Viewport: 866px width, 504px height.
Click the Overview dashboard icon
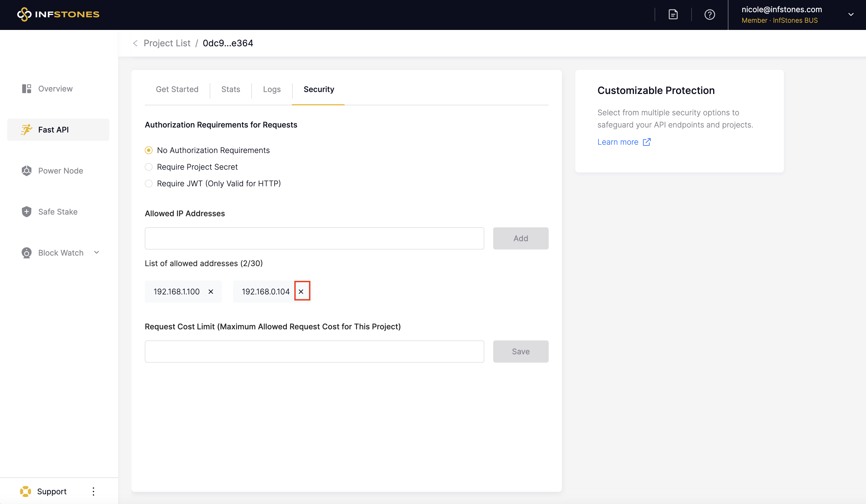[x=26, y=89]
